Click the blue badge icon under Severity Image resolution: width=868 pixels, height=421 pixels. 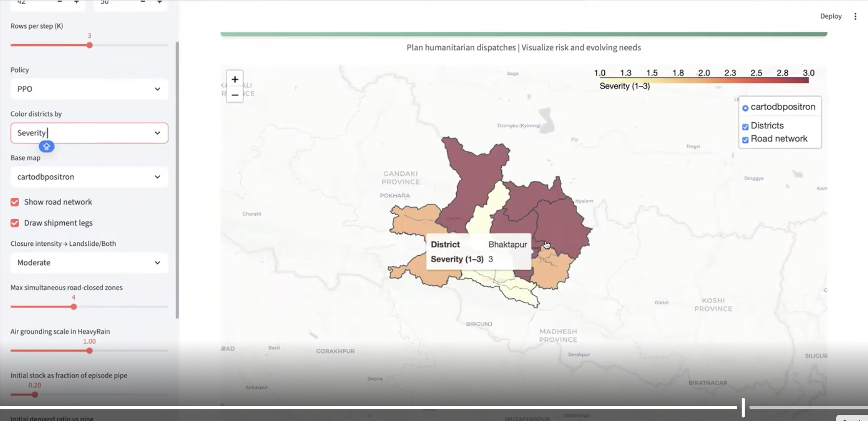tap(46, 147)
